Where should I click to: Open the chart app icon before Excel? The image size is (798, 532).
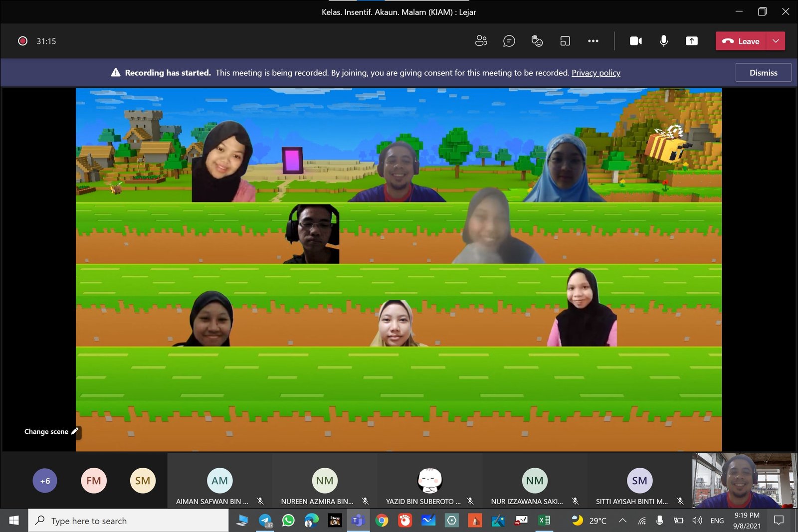click(x=521, y=521)
